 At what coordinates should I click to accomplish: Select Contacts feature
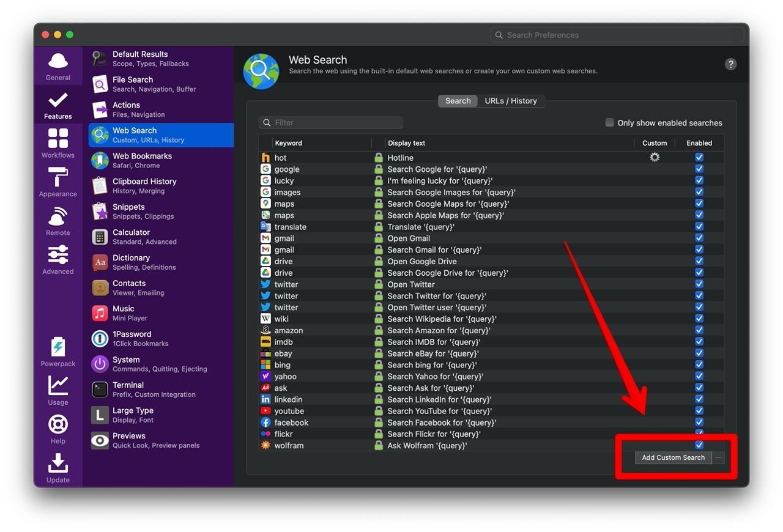click(x=161, y=288)
